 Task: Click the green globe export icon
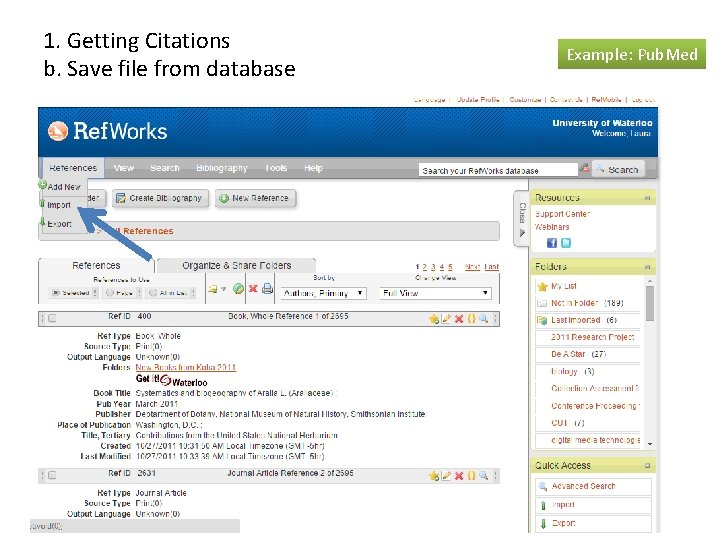[238, 289]
